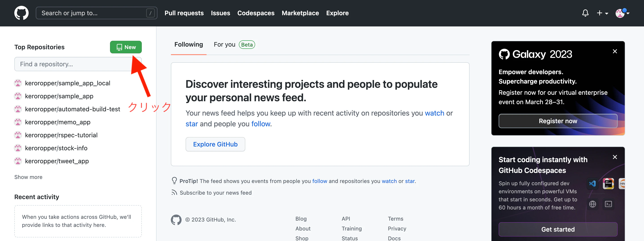644x241 pixels.
Task: Go to Pull requests
Action: tap(184, 13)
